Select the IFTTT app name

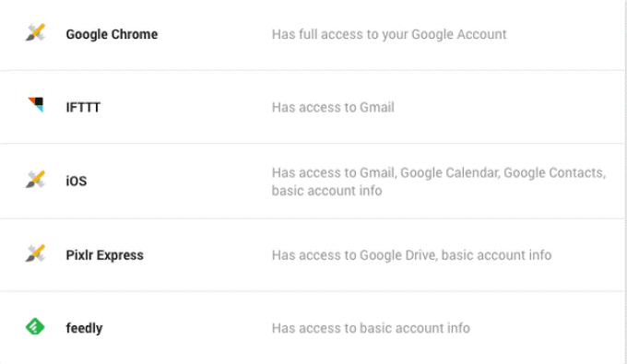(83, 108)
